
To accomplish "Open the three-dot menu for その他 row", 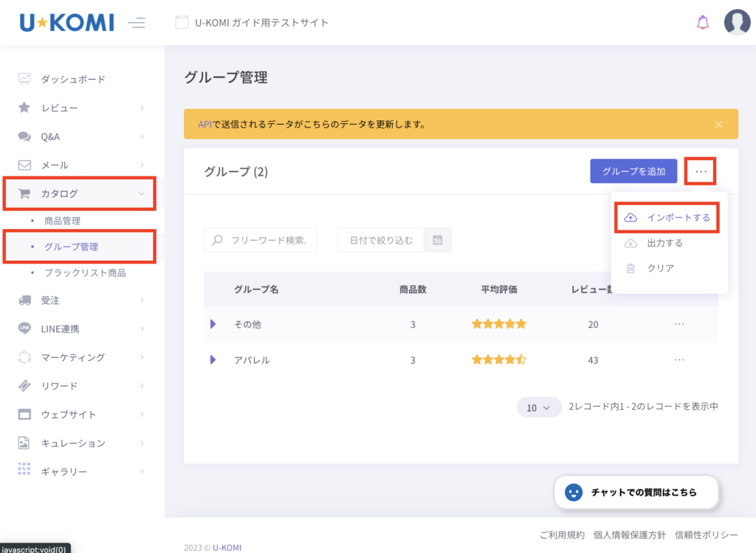I will [679, 324].
